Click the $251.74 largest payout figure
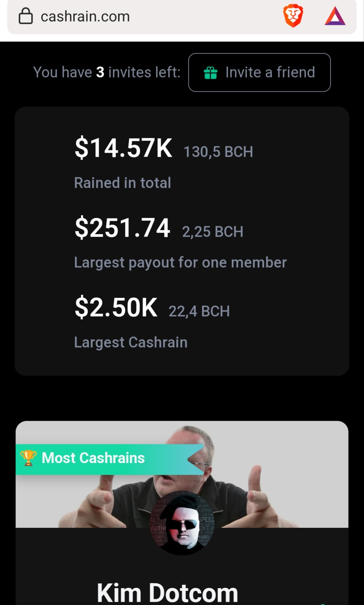 coord(122,228)
